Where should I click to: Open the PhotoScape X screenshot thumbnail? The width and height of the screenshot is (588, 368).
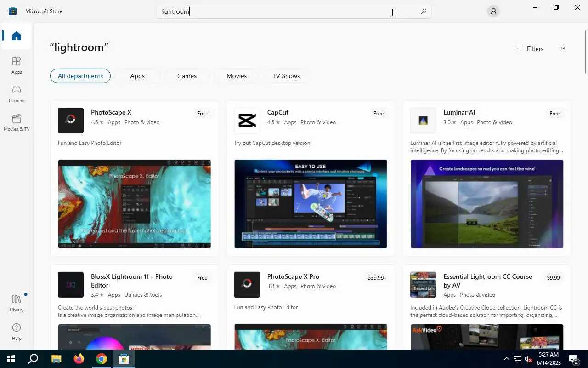[x=134, y=204]
